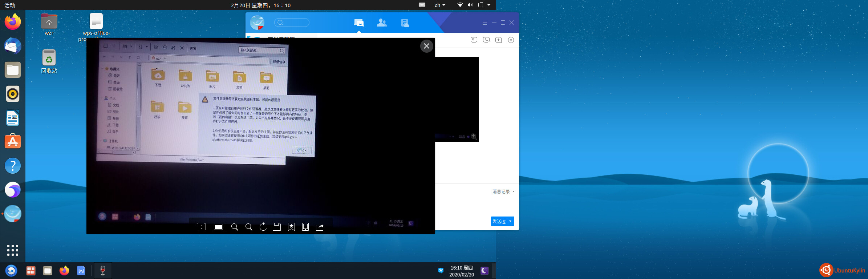The image size is (868, 279).
Task: Toggle night mode moon icon in taskbar
Action: [x=484, y=271]
